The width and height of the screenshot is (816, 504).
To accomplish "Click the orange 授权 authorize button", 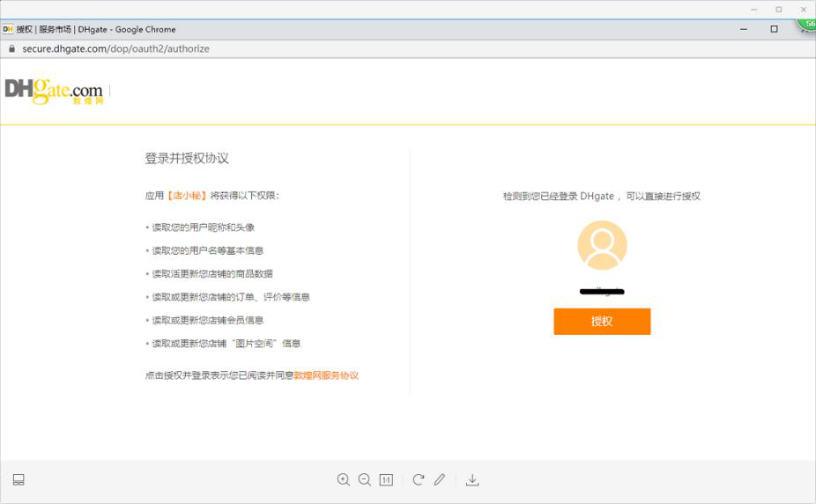I will coord(602,322).
